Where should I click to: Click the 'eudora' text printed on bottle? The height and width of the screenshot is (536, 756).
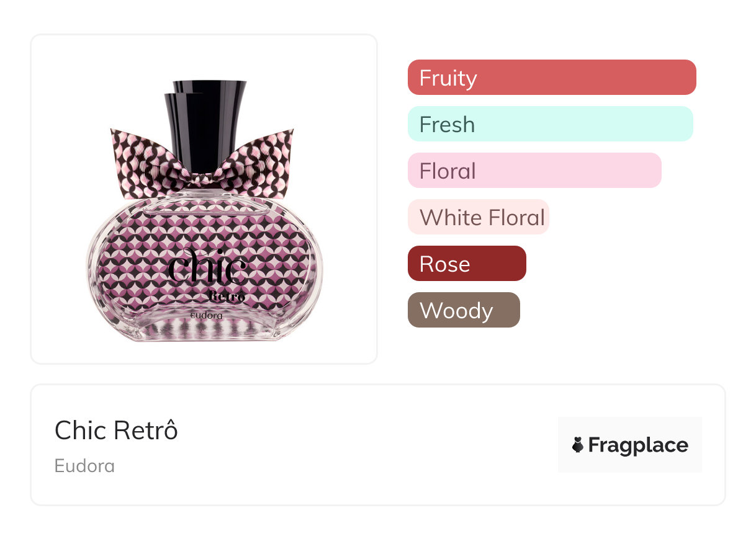point(207,315)
